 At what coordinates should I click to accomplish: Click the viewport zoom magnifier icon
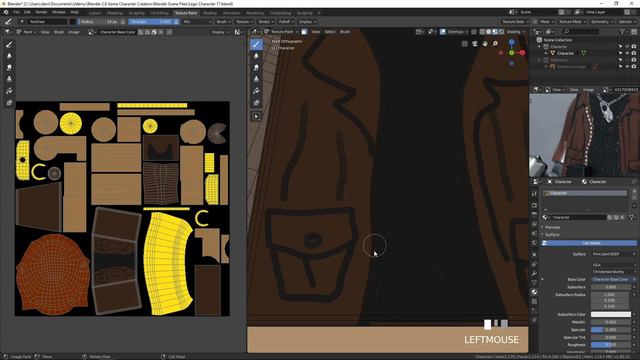pos(495,43)
